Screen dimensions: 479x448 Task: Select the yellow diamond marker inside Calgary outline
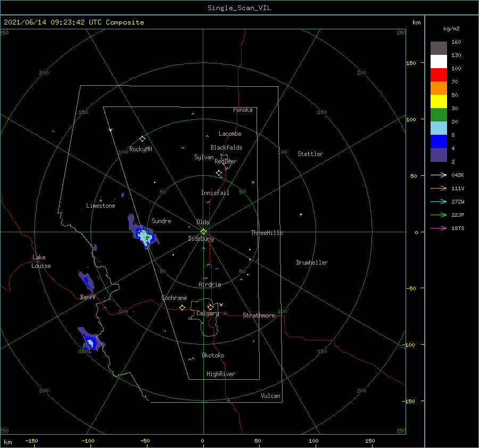pos(210,307)
